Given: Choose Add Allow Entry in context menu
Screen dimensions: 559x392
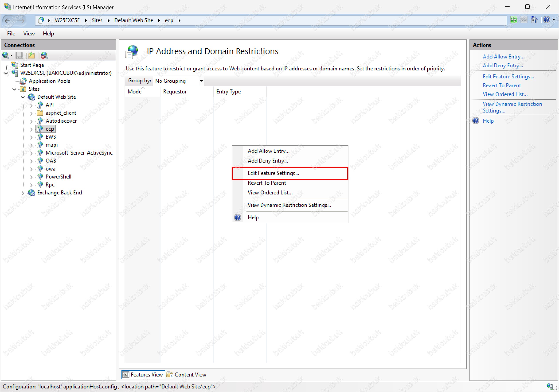Looking at the screenshot, I should pyautogui.click(x=290, y=151).
